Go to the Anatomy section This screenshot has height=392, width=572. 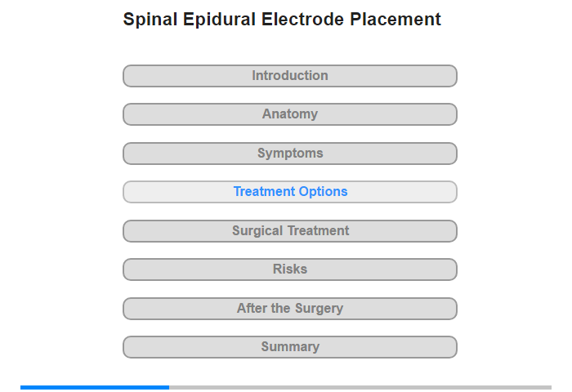click(x=289, y=114)
